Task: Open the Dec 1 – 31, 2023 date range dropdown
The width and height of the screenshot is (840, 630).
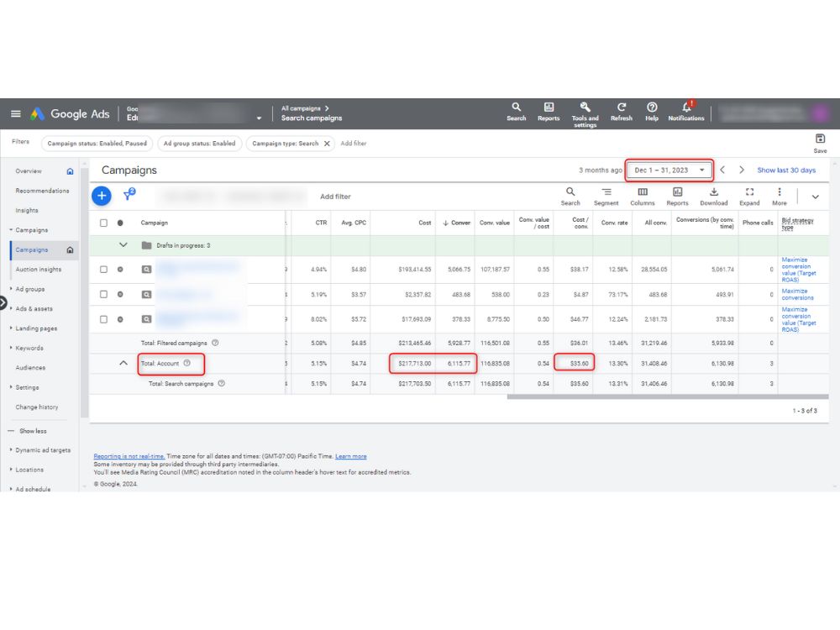Action: coord(669,170)
